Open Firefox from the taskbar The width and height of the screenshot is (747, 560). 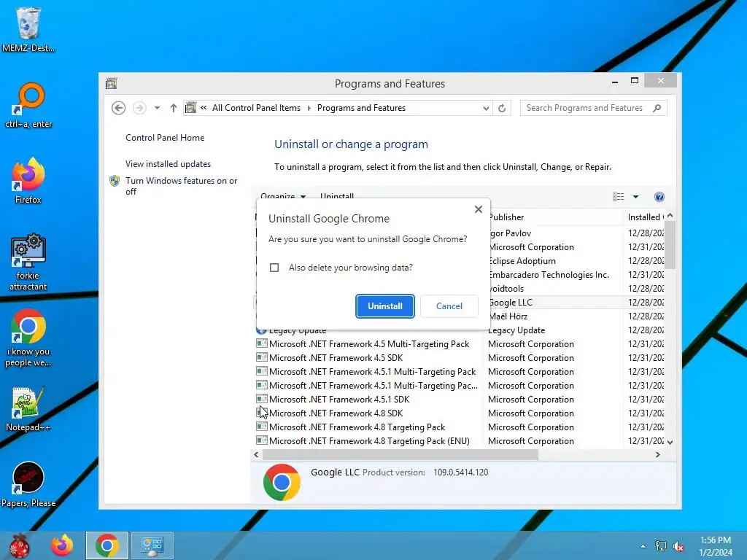62,545
